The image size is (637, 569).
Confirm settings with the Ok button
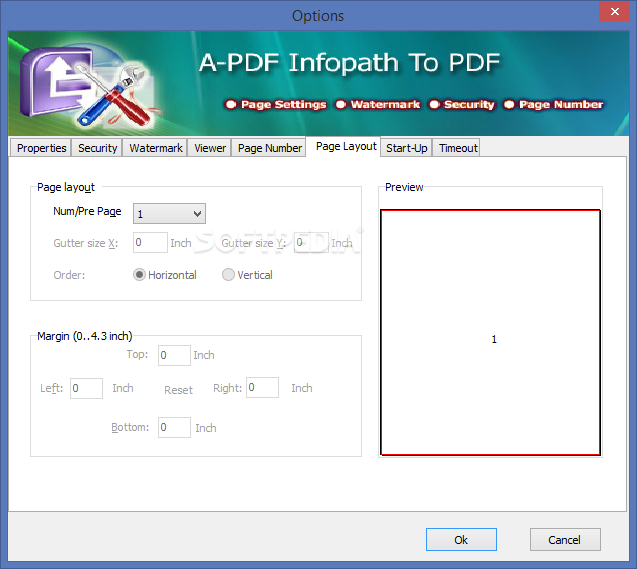pyautogui.click(x=461, y=540)
